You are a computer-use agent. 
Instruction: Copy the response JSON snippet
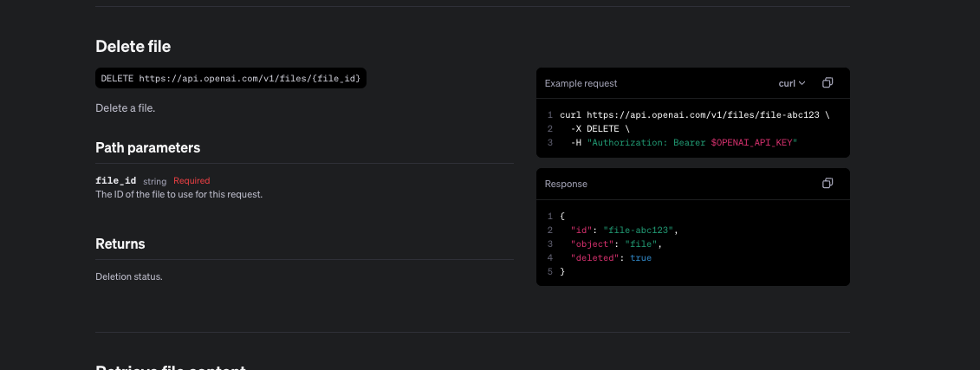point(827,184)
